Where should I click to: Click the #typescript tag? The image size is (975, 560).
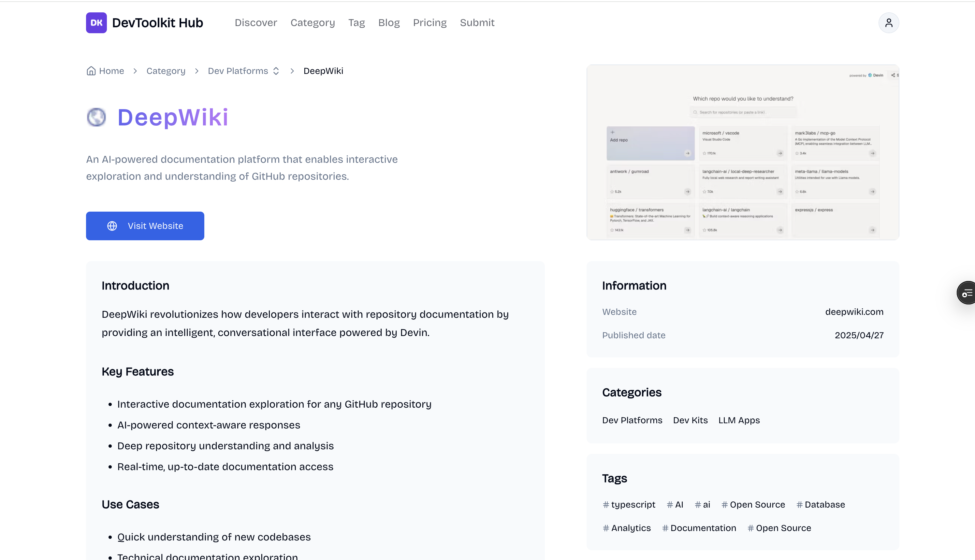tap(629, 504)
